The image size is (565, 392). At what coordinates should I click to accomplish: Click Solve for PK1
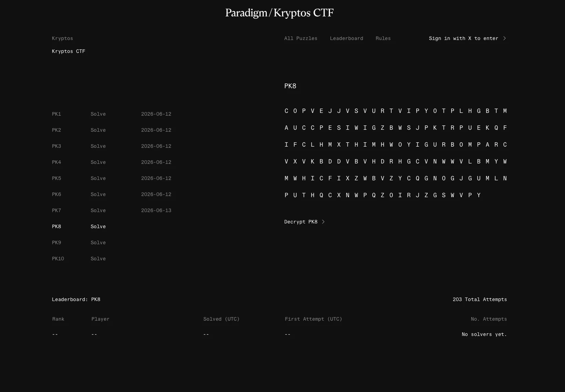(98, 114)
